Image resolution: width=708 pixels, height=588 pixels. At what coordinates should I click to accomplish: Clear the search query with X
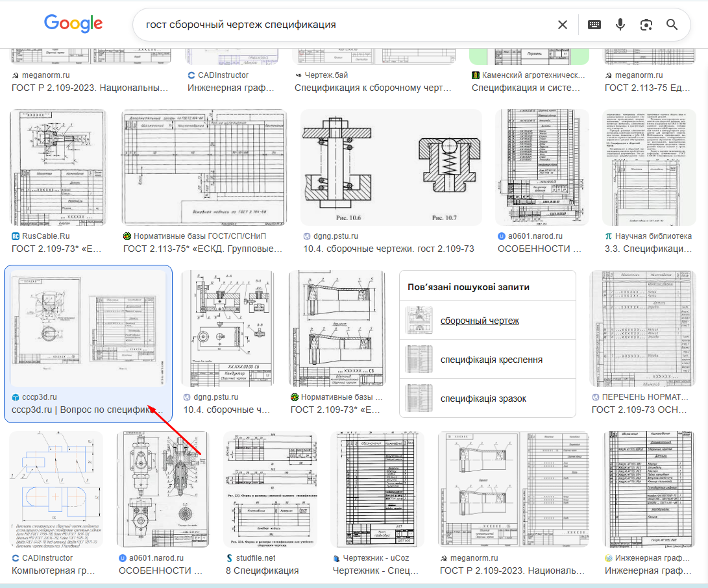coord(562,25)
